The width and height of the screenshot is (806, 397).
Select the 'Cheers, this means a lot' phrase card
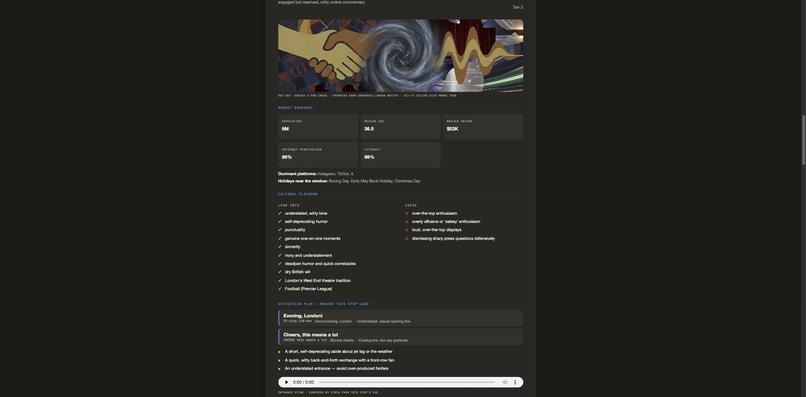pos(400,337)
